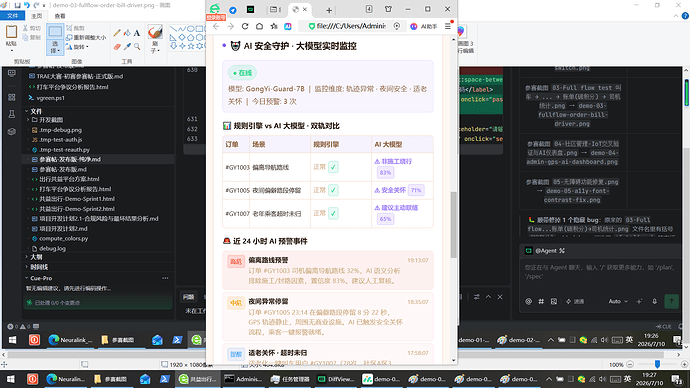Expand hidden tray icons chevron on bottom taskbar
Screen dimensions: 690x388
[549, 379]
